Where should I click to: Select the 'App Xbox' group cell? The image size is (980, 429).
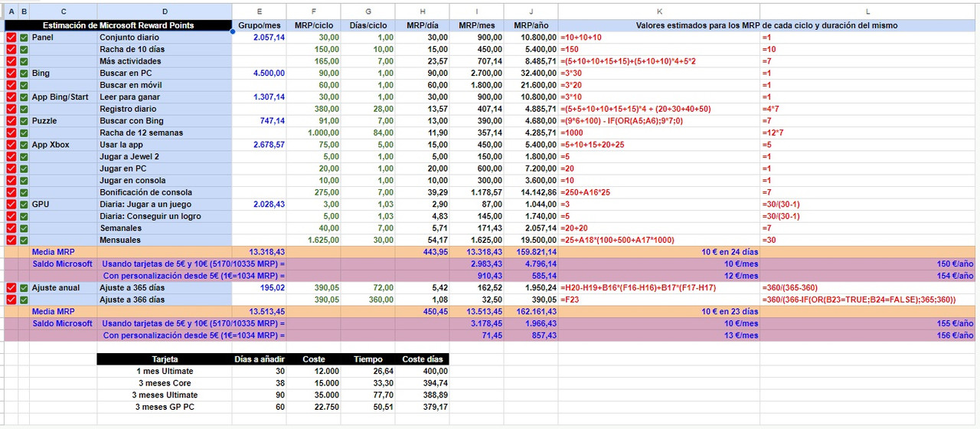click(x=64, y=145)
